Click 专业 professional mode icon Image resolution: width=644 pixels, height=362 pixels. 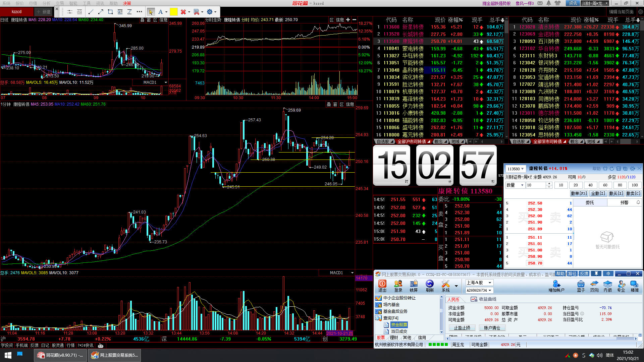[x=621, y=286]
